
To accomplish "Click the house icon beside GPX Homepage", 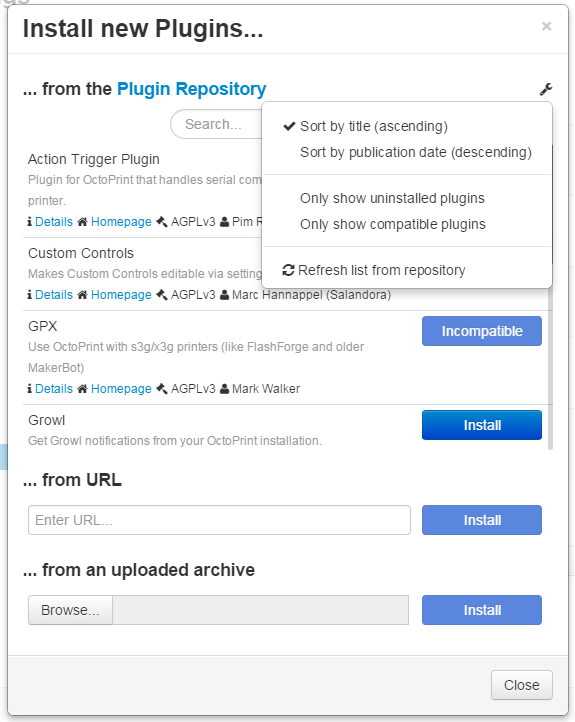I will pos(82,389).
